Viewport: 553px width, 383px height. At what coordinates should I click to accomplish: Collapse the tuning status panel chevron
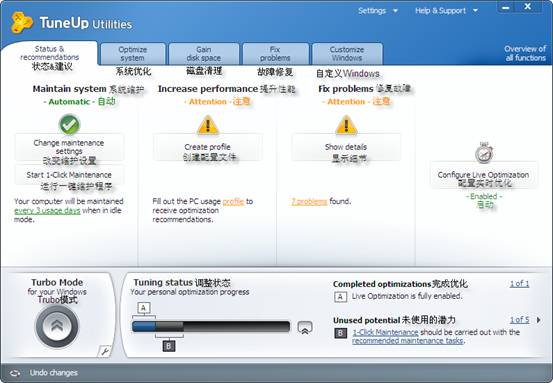click(305, 328)
